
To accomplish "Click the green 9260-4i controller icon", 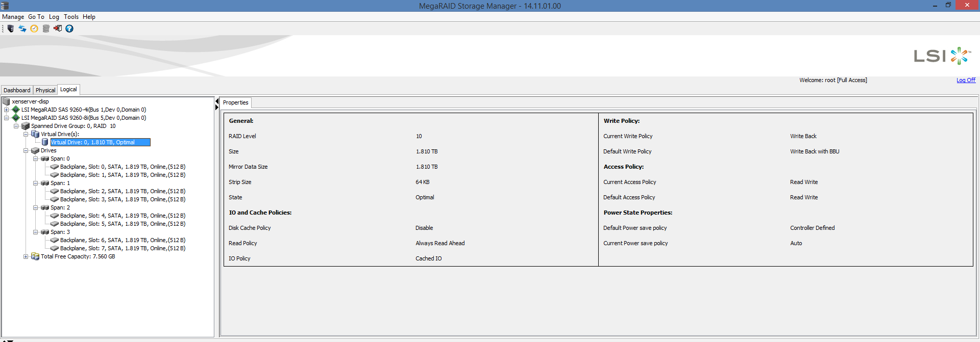I will [16, 110].
